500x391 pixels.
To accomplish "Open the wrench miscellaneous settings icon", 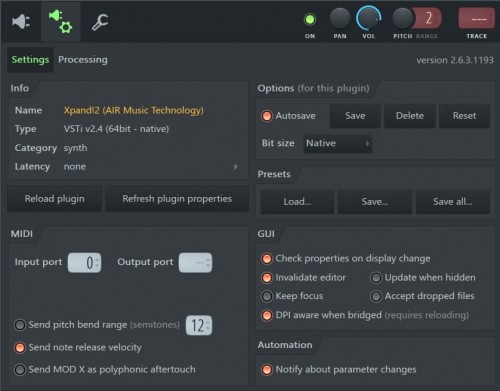I will pyautogui.click(x=100, y=22).
